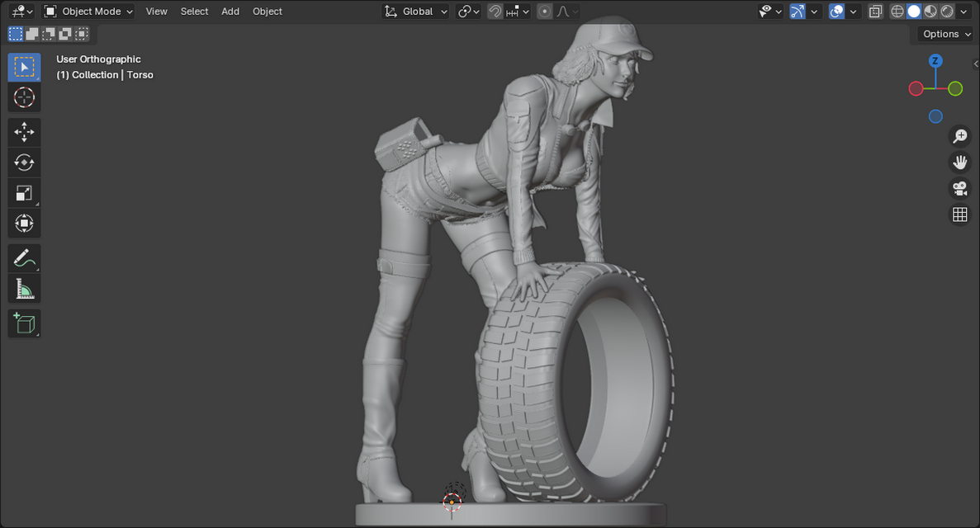Switch to solid viewport shading
Screen dimensions: 980x528
[914, 12]
